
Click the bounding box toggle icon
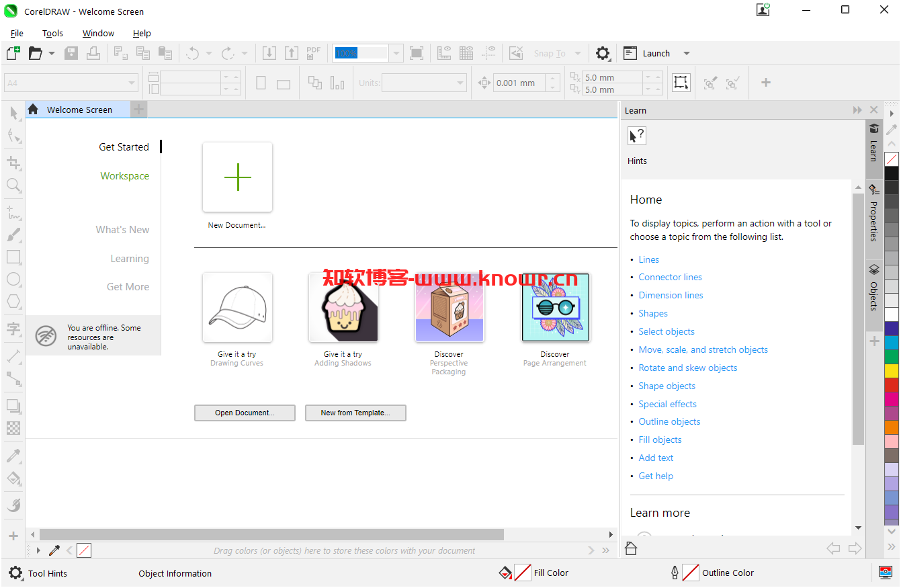(681, 83)
